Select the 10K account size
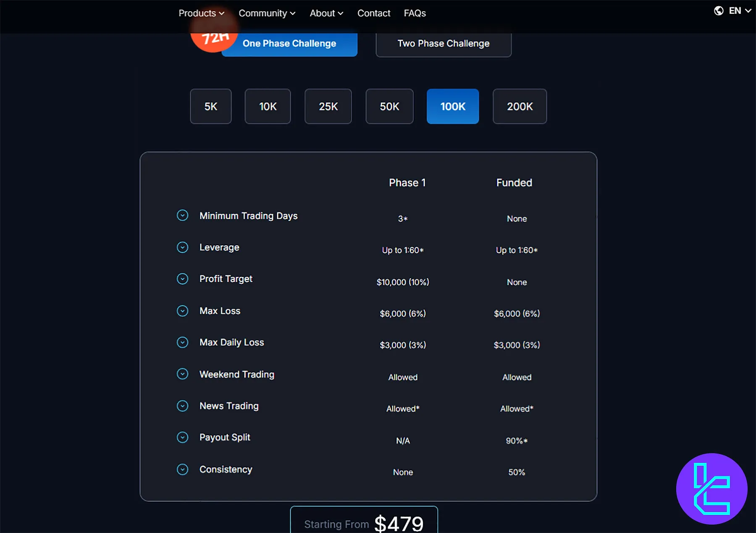Screen dimensions: 756x533 268,106
